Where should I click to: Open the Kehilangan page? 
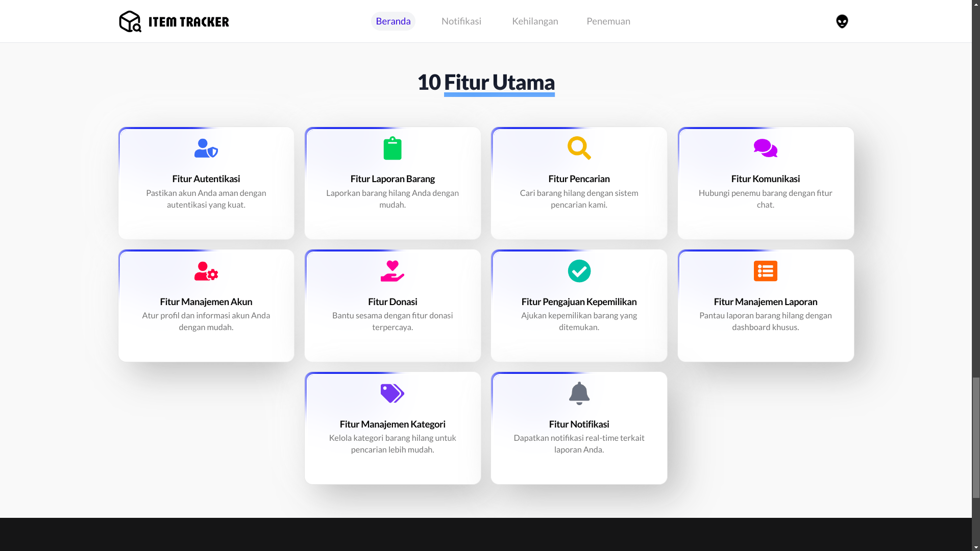[x=535, y=21]
